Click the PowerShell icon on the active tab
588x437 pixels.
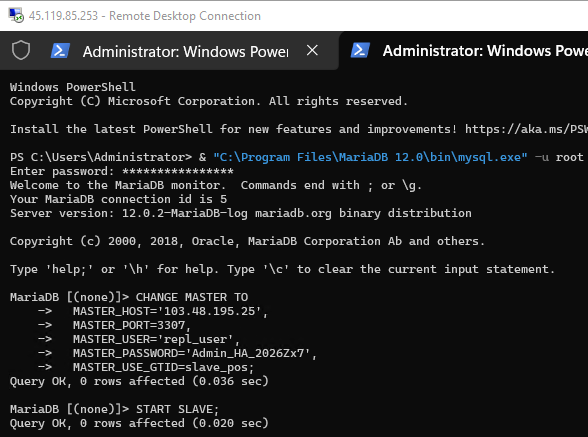click(x=360, y=50)
